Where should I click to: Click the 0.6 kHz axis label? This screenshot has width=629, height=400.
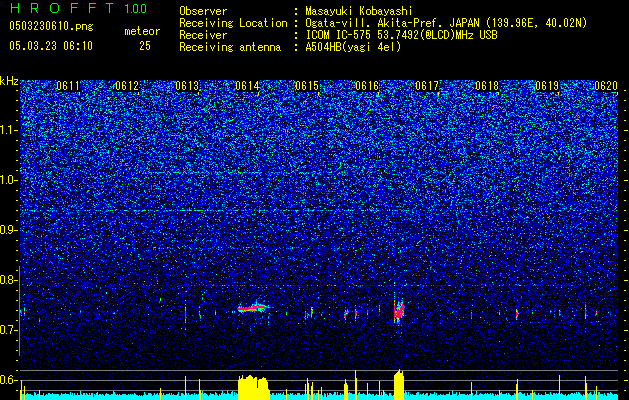pyautogui.click(x=9, y=380)
